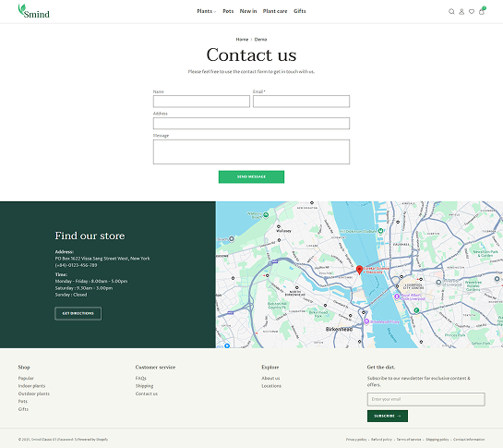503x448 pixels.
Task: Focus the Message text area
Action: coord(251,151)
